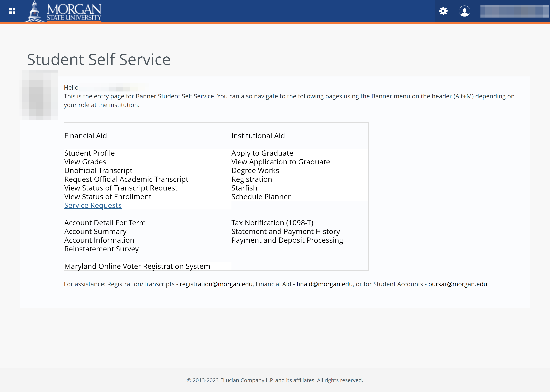Launch Degree Works

255,170
